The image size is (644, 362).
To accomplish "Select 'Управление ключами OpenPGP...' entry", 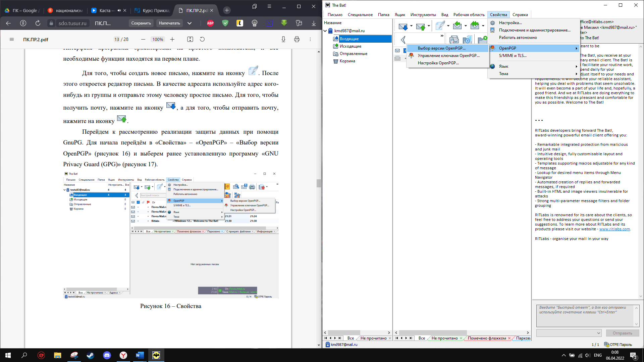I will pos(448,56).
